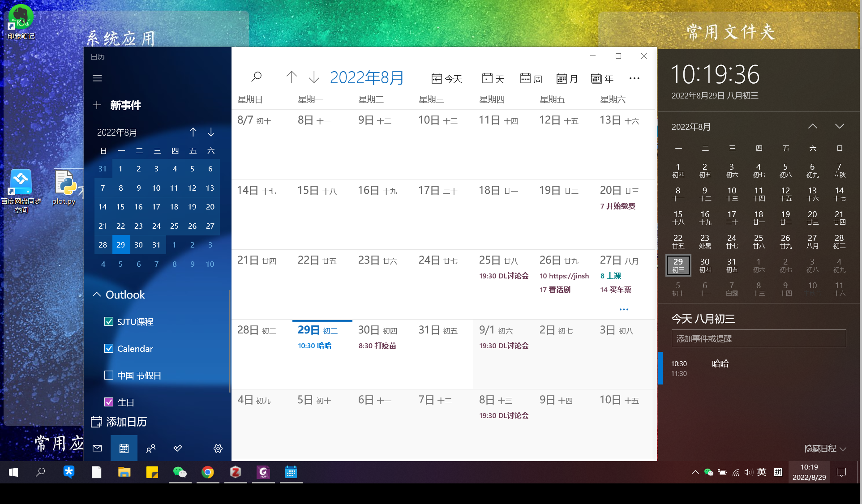Switch to 年 year view
Viewport: 862px width, 504px height.
(602, 79)
